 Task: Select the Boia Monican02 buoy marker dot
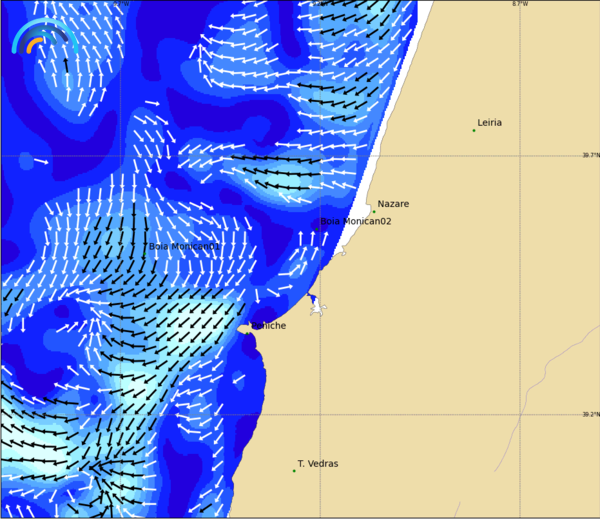316,229
